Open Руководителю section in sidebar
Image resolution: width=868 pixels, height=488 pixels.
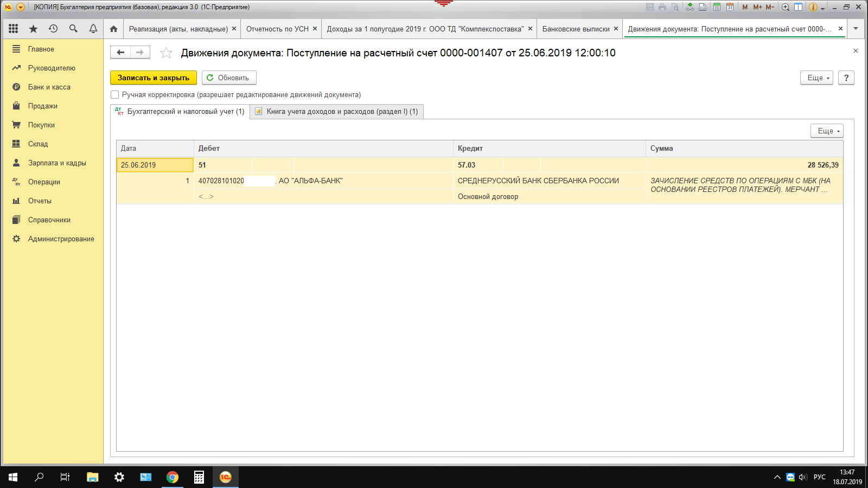[x=53, y=68]
